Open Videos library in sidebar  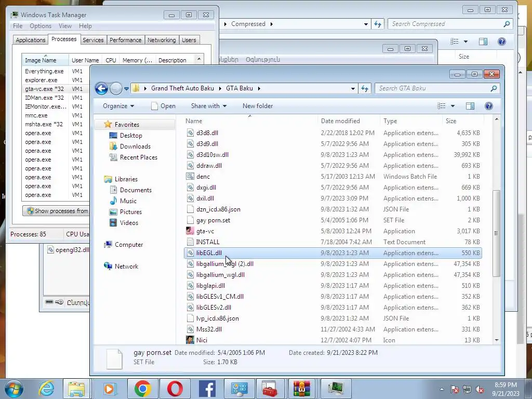coord(129,222)
